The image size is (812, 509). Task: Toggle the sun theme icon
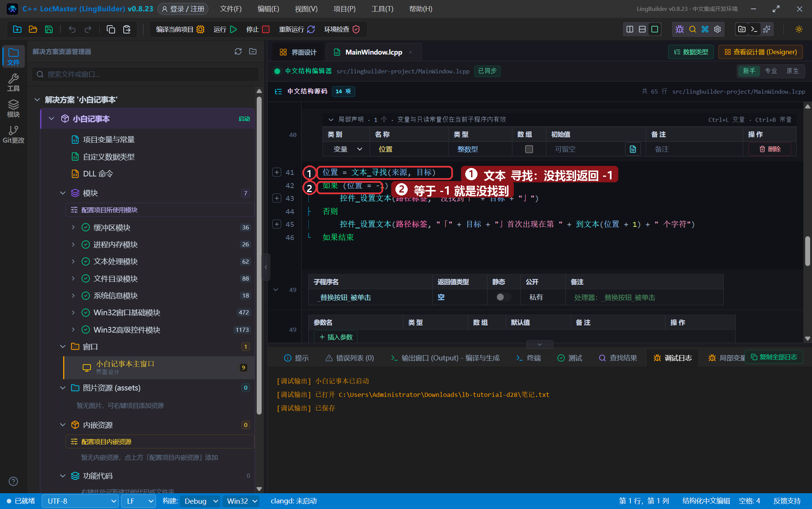tap(799, 29)
